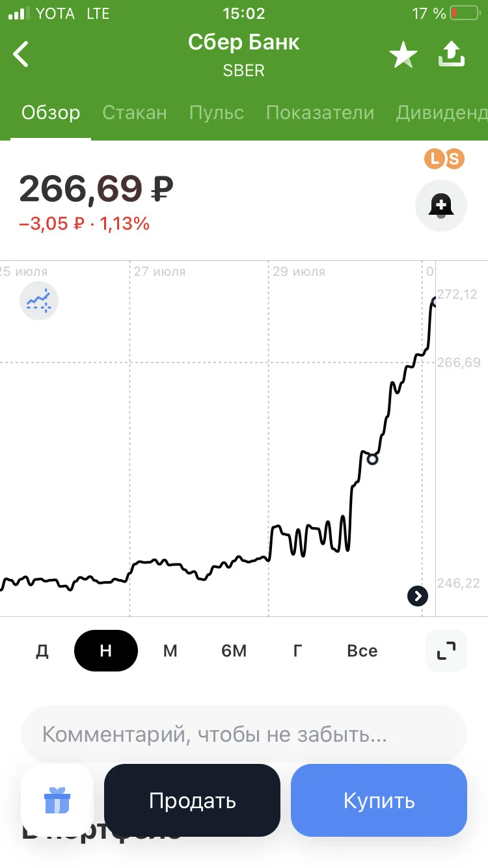488x868 pixels.
Task: Add SBER to favorites with star
Action: [x=403, y=55]
